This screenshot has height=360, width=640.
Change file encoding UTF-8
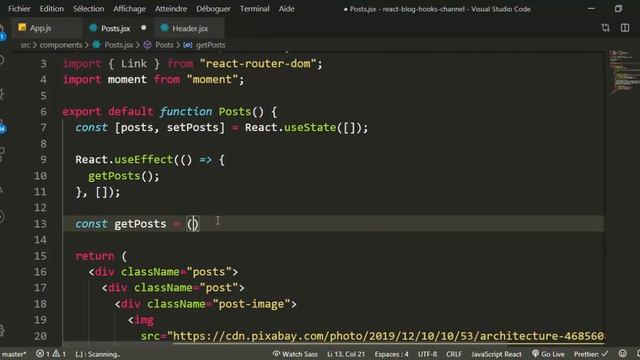pos(427,354)
